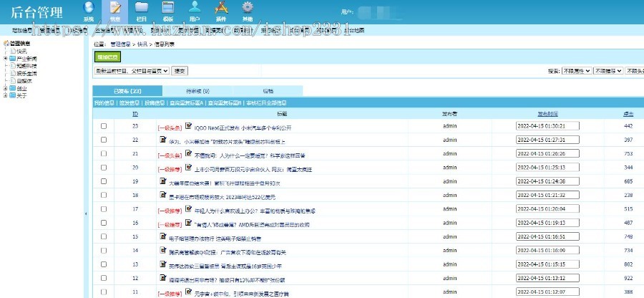
Task: Open the refresh-scope dropdown beside 提交
Action: tap(132, 71)
